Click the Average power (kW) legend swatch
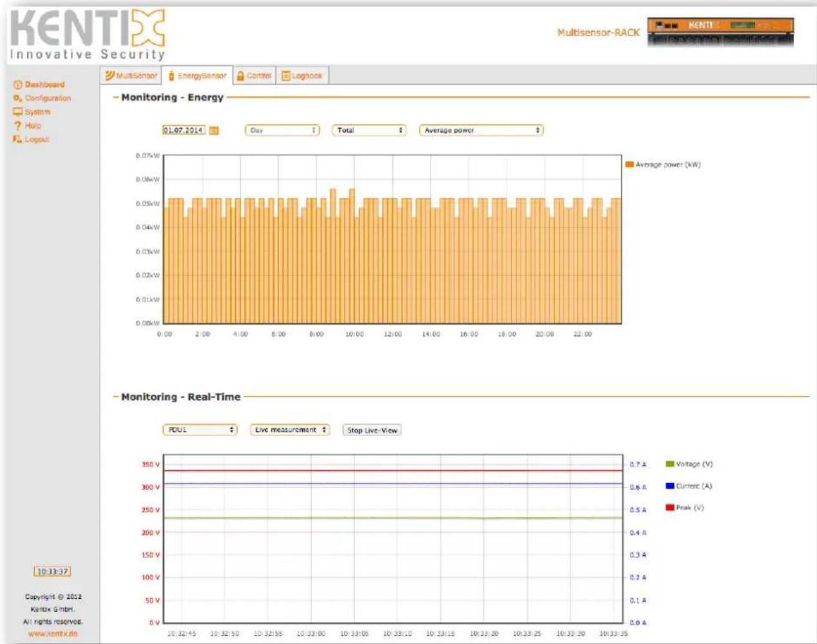Screen dimensions: 817x644 pyautogui.click(x=630, y=165)
